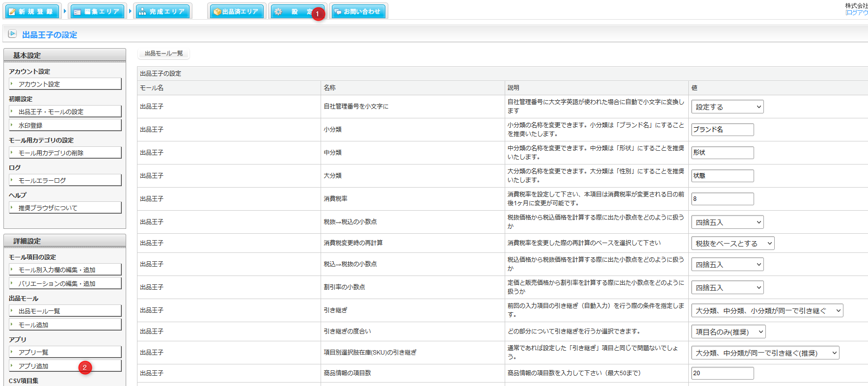Click the 消費税率 input field
Screen dimensions: 868x386
[x=723, y=199]
